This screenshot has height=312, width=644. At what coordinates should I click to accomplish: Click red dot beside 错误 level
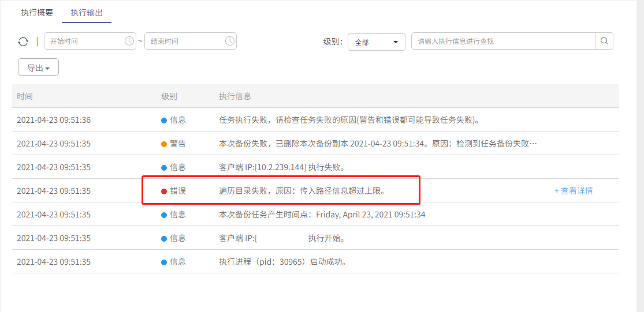coord(164,191)
